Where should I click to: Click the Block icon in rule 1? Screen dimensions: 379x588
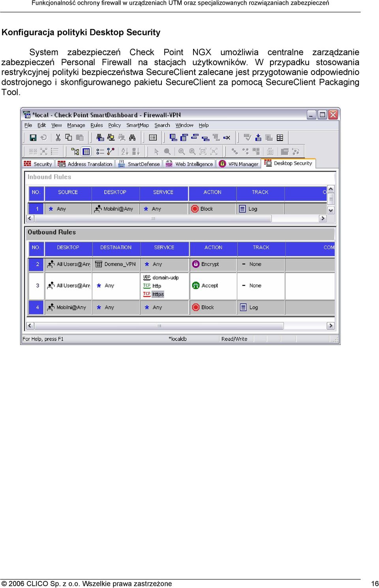click(195, 209)
